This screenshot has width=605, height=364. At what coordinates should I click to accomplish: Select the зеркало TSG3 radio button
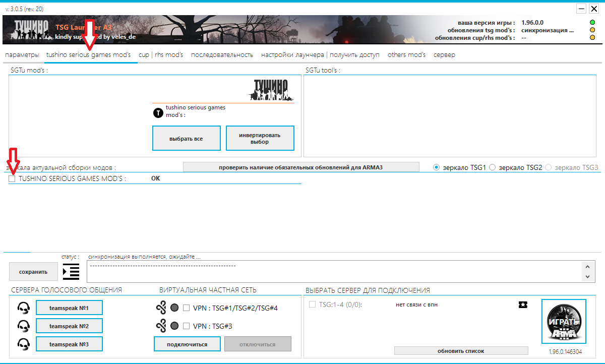point(549,167)
